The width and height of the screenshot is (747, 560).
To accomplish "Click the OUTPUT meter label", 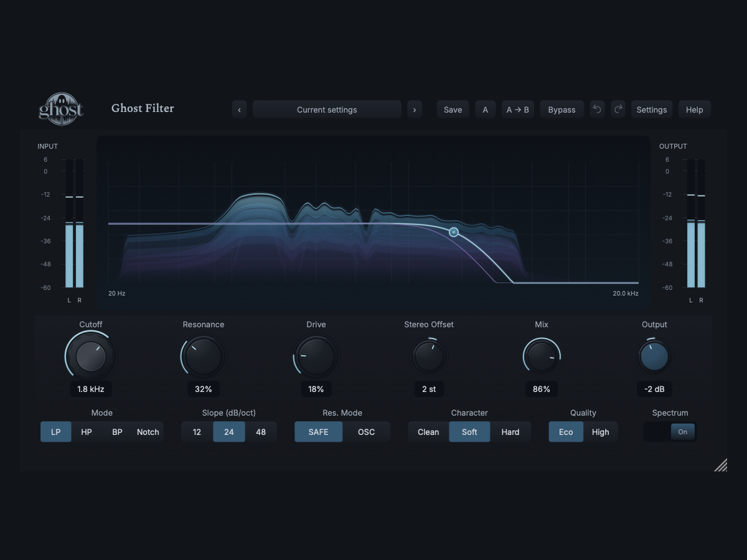I will click(x=673, y=146).
